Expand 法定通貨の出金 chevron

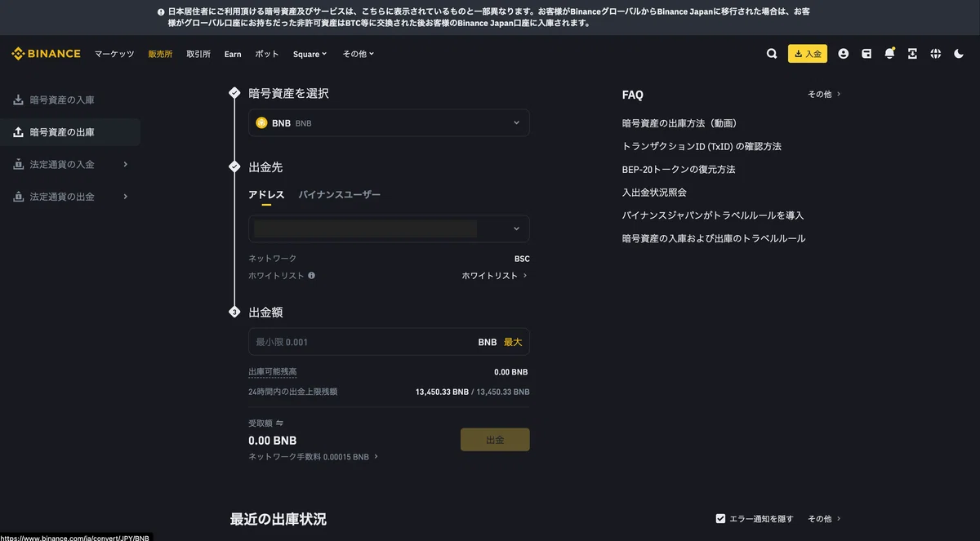125,197
